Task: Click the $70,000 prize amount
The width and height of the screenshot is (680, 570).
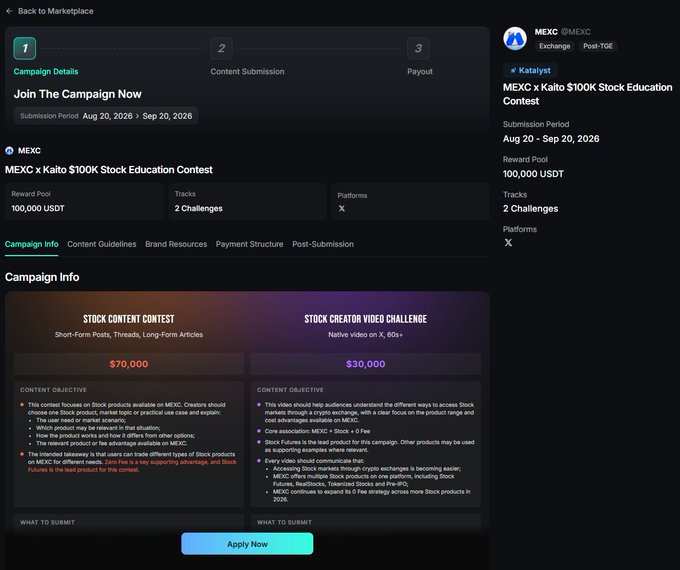Action: coord(129,364)
